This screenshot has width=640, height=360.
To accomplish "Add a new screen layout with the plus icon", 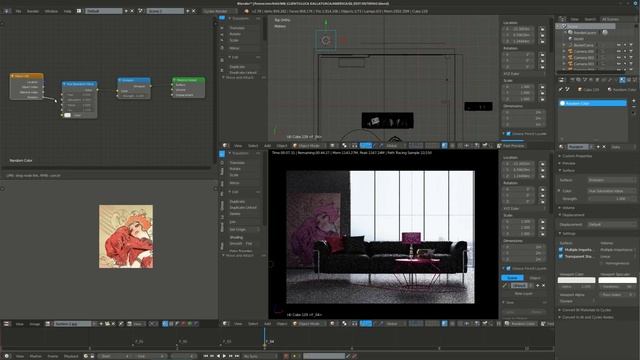I will 126,11.
